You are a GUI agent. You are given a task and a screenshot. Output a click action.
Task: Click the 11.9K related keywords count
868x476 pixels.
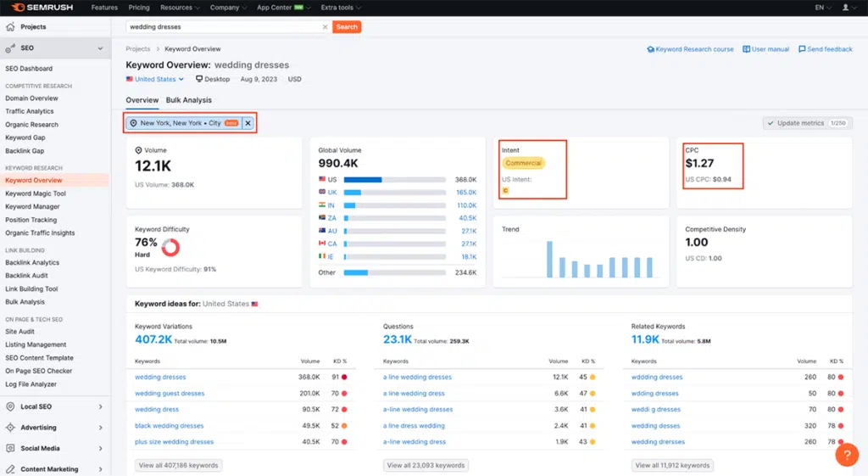click(x=645, y=339)
